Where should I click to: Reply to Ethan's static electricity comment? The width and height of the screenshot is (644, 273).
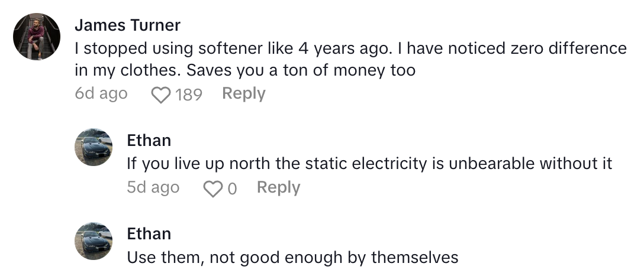[x=278, y=188]
